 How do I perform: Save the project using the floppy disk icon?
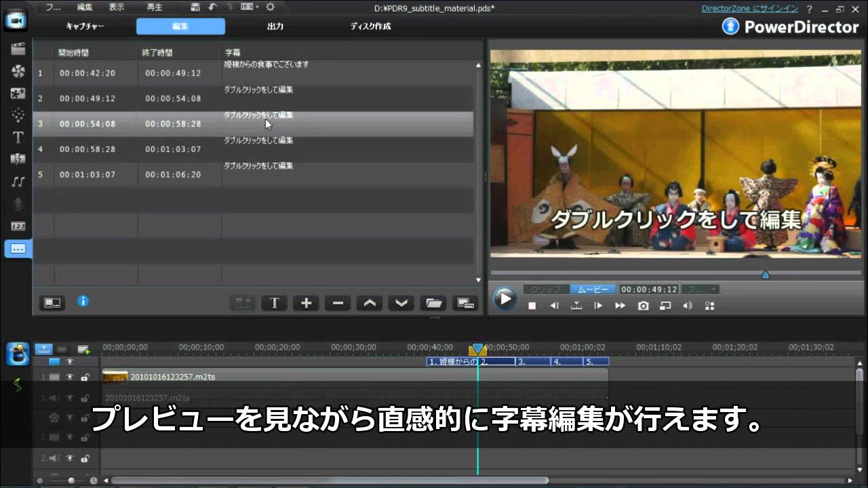coord(196,7)
